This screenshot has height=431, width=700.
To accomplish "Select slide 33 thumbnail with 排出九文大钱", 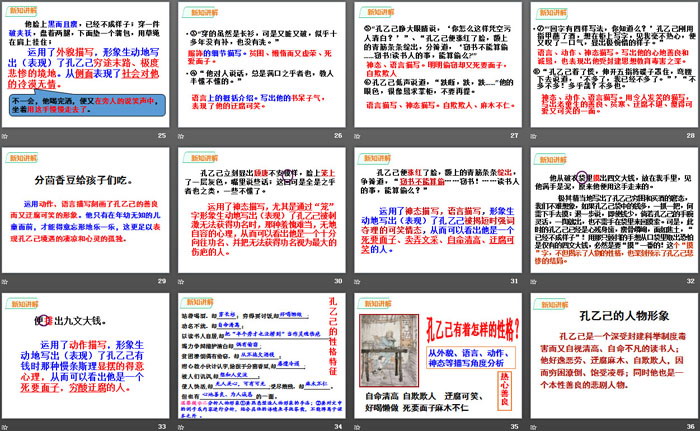I will click(x=86, y=356).
